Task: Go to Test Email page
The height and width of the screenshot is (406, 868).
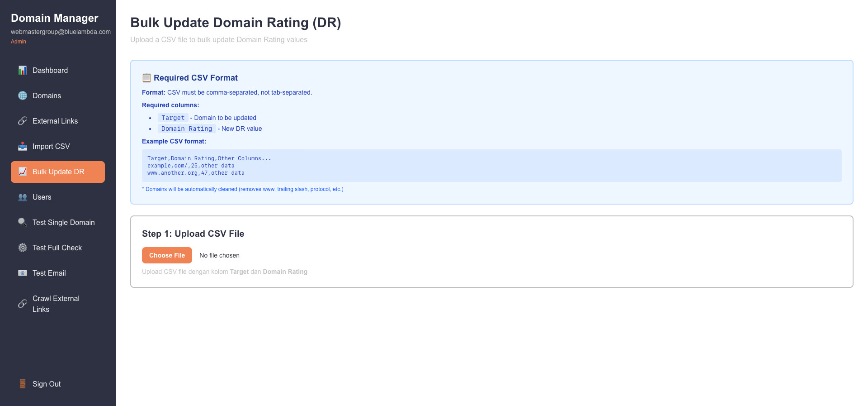Action: coord(58,273)
